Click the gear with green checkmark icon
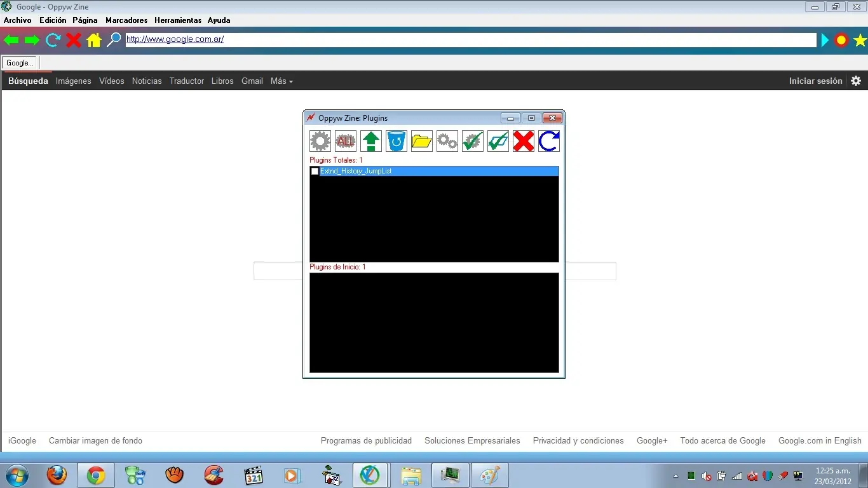Screen dimensions: 868x488 (473, 141)
